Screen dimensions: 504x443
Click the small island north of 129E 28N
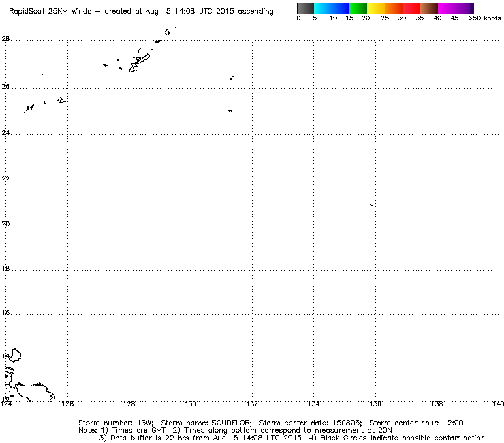point(167,32)
